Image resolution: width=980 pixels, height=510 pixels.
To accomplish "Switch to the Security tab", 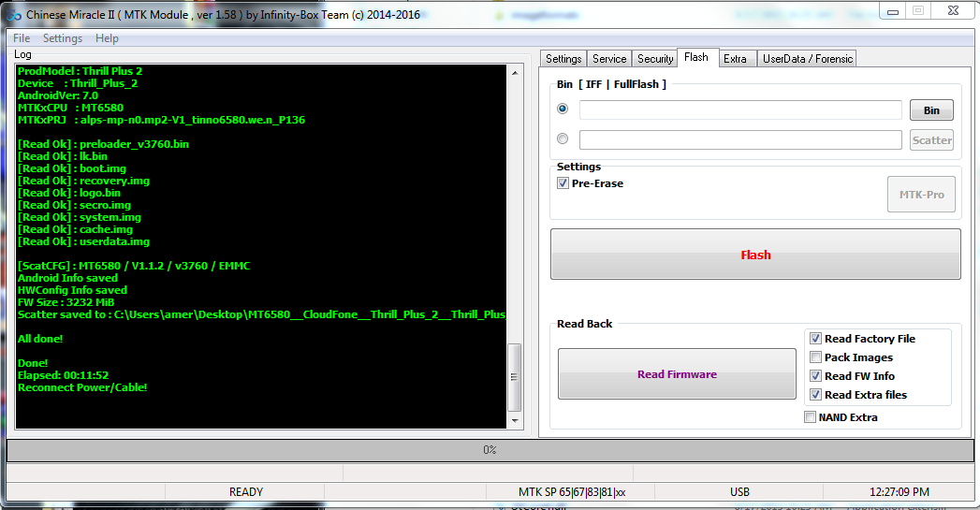I will tap(655, 59).
